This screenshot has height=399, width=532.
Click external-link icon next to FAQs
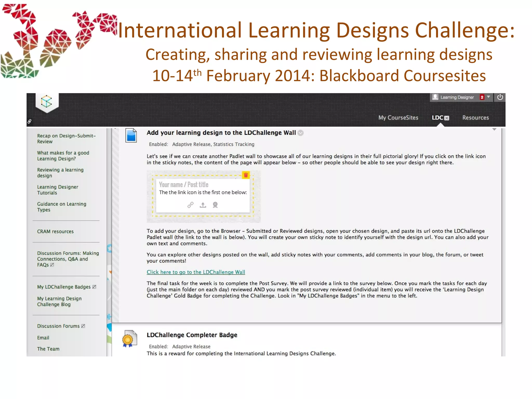click(x=52, y=265)
